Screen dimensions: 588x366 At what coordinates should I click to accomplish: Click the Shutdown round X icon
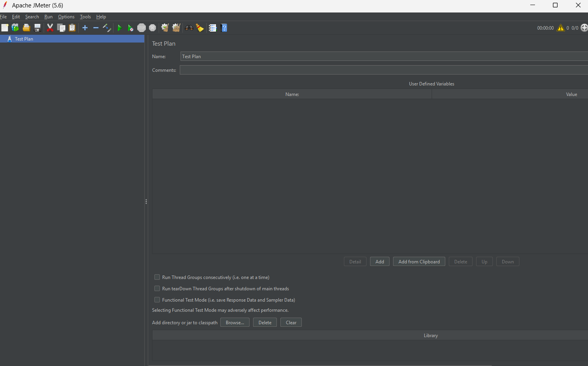[152, 28]
